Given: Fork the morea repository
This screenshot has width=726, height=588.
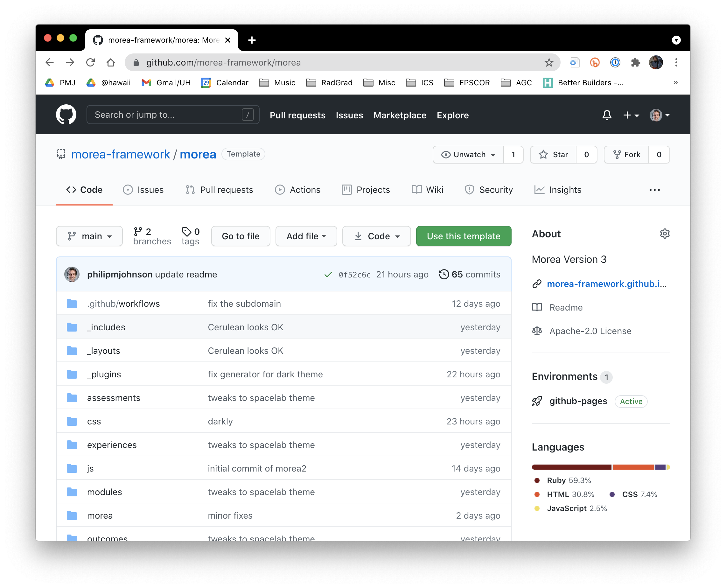Looking at the screenshot, I should point(626,154).
